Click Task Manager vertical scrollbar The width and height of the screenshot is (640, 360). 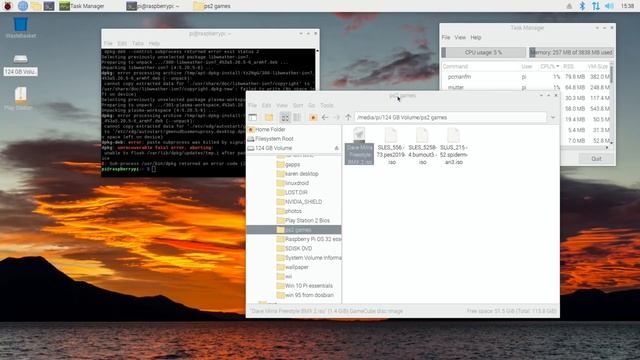(611, 73)
